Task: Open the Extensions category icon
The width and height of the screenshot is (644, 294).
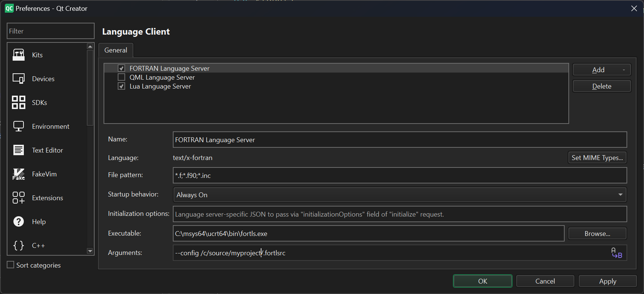Action: [19, 198]
